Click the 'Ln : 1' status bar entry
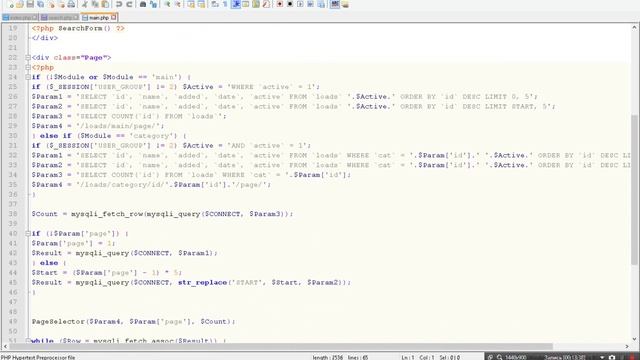This screenshot has width=640, height=360. pos(408,357)
